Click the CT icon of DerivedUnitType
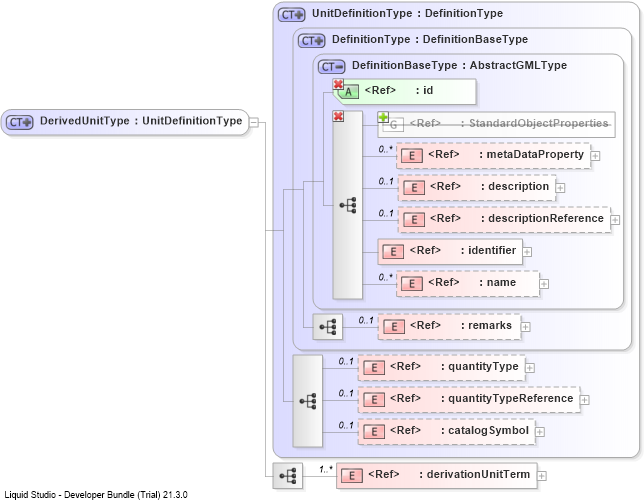 pos(19,122)
